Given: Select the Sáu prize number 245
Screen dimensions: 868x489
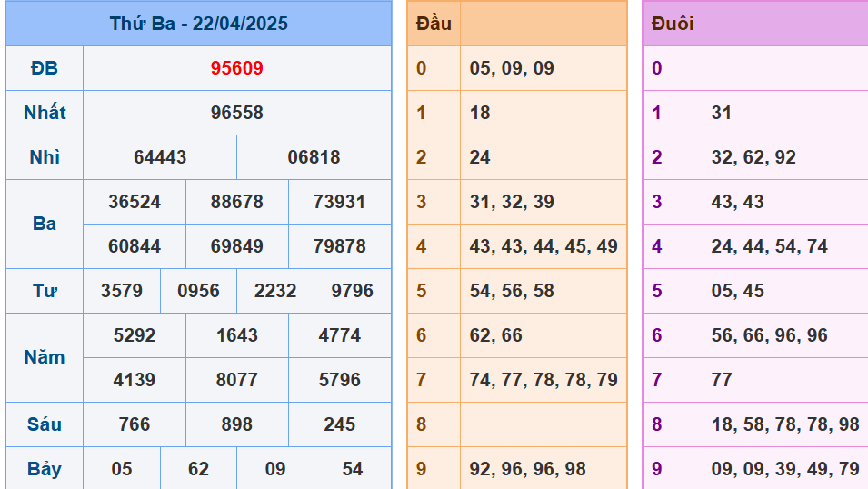Looking at the screenshot, I should 339,424.
